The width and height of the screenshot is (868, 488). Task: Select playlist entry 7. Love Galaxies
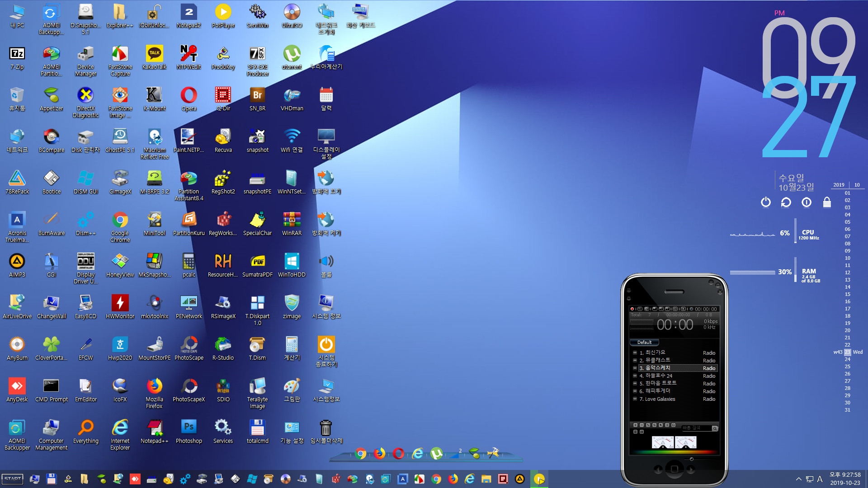tap(675, 399)
